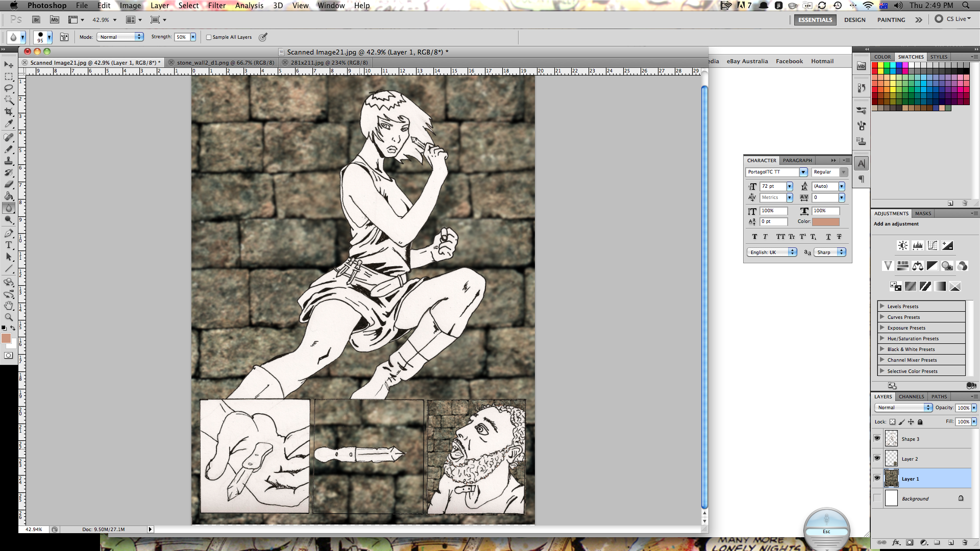Open the layer style fx menu
980x551 pixels.
pyautogui.click(x=896, y=542)
